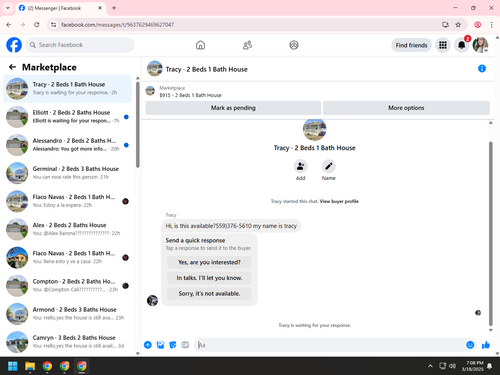Screen dimensions: 500x375
Task: Click More options button
Action: coord(406,108)
